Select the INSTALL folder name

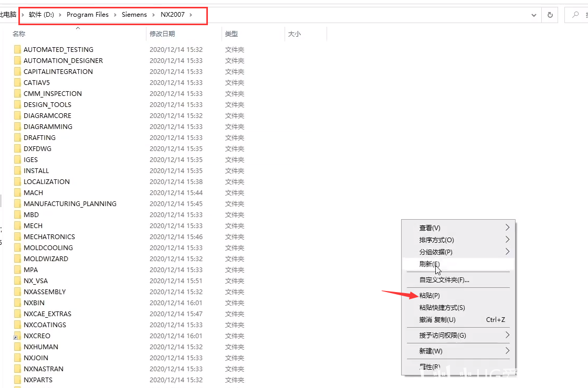coord(36,171)
